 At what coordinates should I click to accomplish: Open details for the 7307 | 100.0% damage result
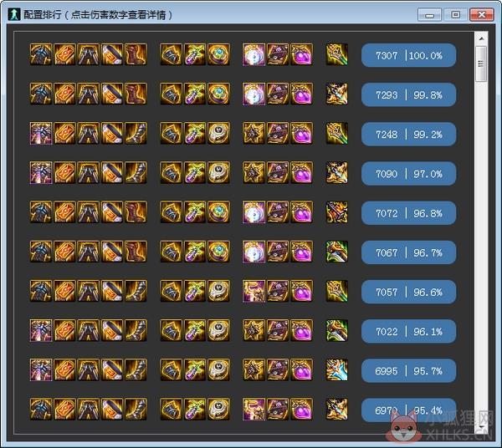tap(408, 55)
